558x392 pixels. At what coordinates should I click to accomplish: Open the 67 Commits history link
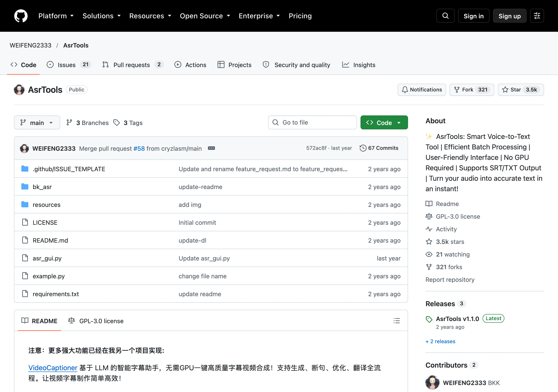click(379, 148)
